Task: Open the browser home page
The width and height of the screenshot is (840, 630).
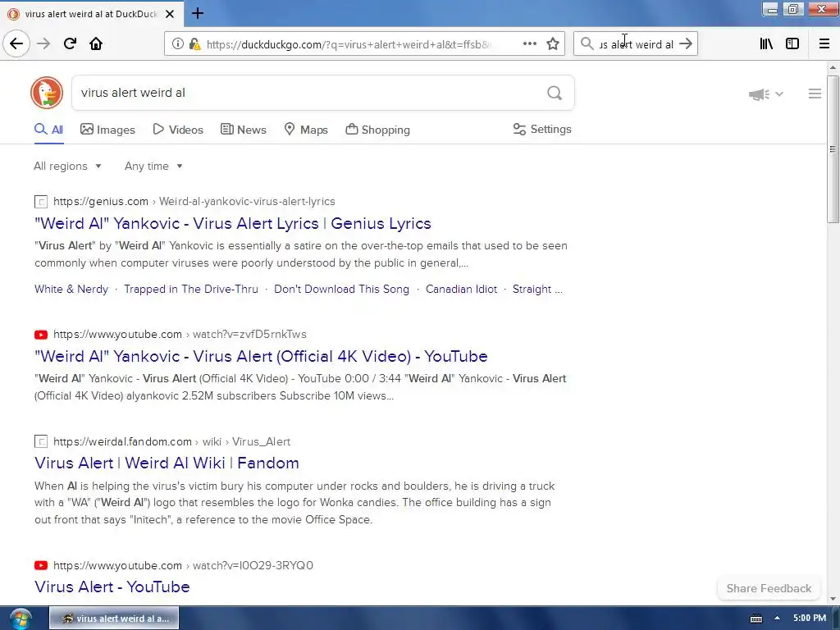Action: click(x=96, y=43)
